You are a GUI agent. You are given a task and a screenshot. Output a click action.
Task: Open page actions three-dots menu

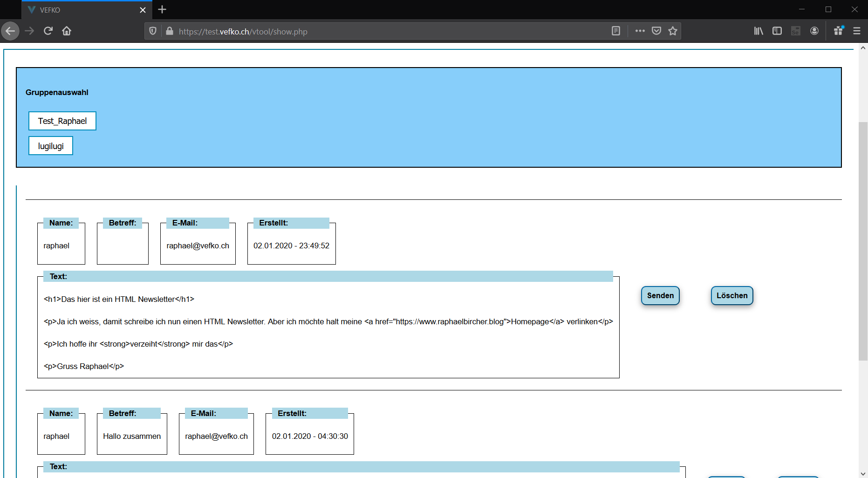(x=640, y=31)
